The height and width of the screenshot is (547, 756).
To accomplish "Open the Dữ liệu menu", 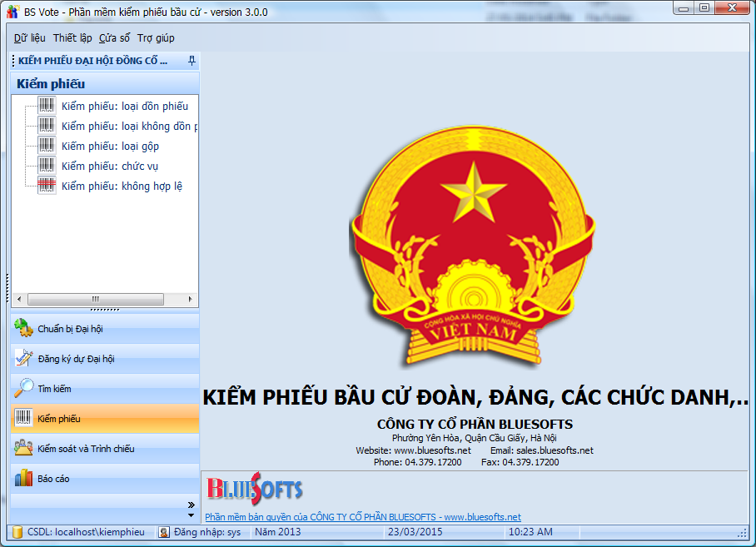I will click(x=27, y=38).
